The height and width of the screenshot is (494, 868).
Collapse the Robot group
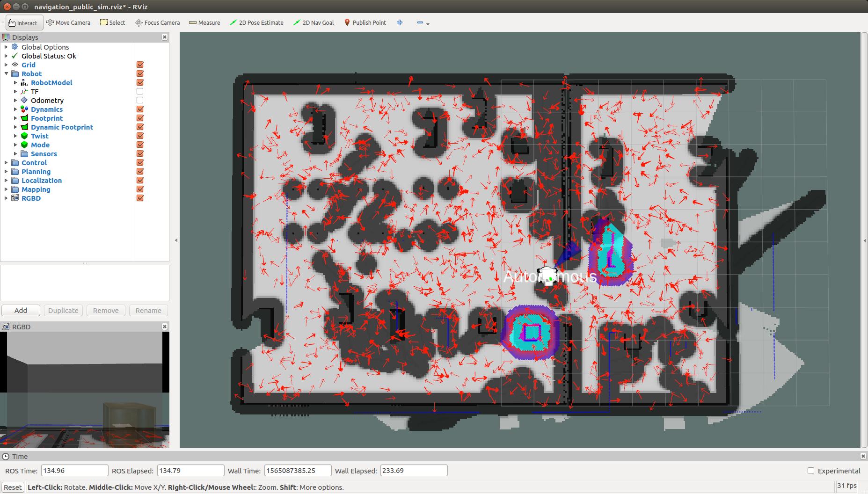pyautogui.click(x=6, y=73)
